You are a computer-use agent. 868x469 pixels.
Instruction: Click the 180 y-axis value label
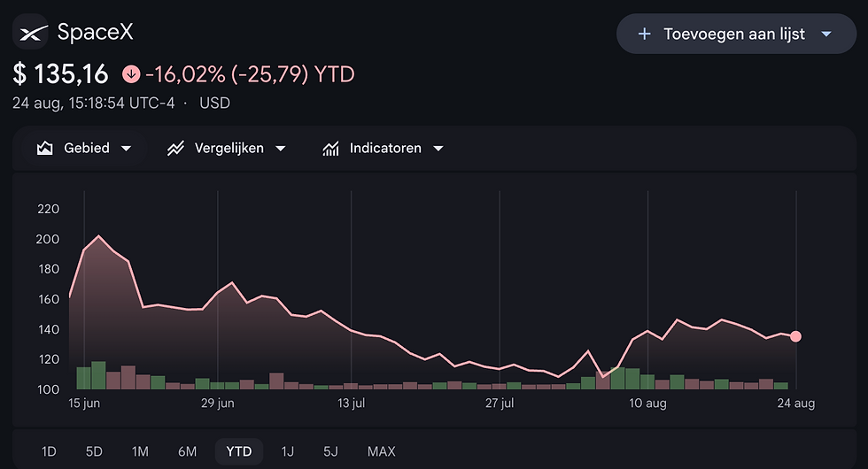(48, 269)
